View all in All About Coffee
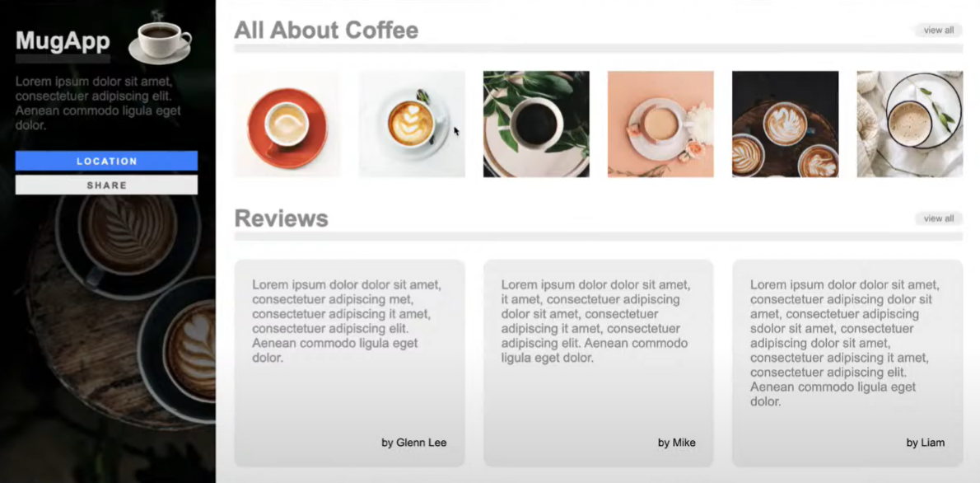This screenshot has height=483, width=980. coord(939,30)
